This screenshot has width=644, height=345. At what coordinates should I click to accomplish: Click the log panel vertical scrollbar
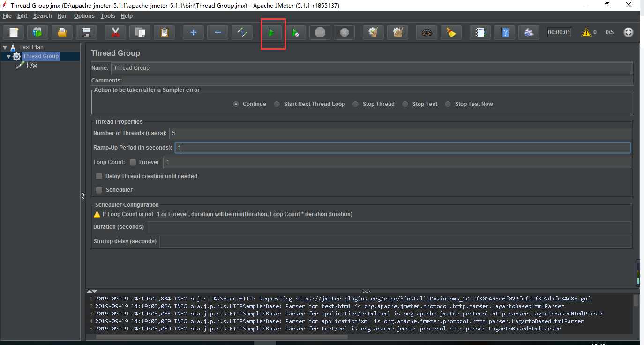tap(636, 300)
